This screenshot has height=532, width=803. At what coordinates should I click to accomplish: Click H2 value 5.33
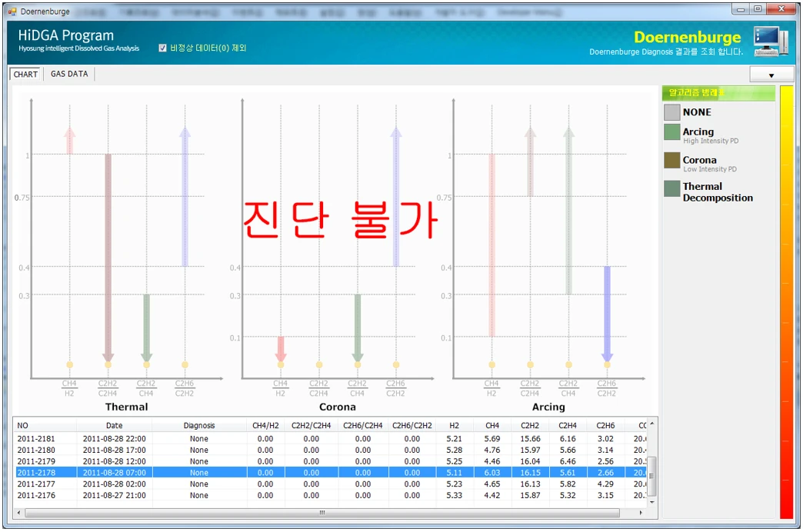455,495
